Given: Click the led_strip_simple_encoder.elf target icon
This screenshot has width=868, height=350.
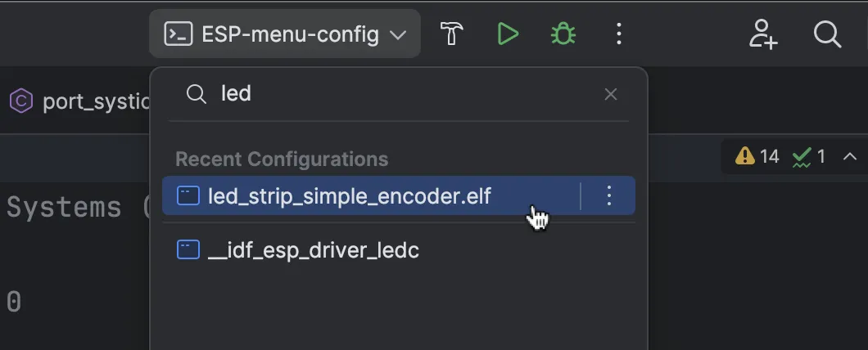Looking at the screenshot, I should click(x=188, y=196).
